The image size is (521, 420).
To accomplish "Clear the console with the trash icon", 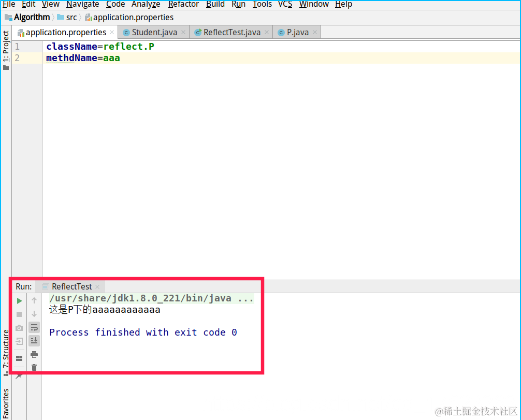I will [34, 368].
